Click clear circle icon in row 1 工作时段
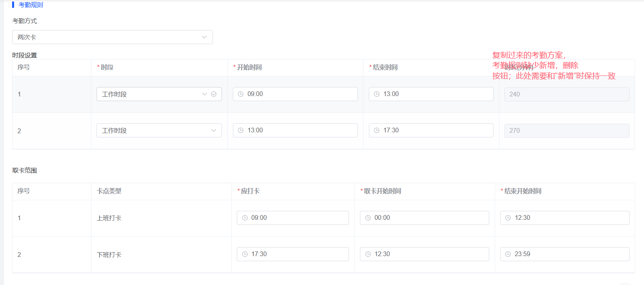The image size is (644, 285). (214, 94)
